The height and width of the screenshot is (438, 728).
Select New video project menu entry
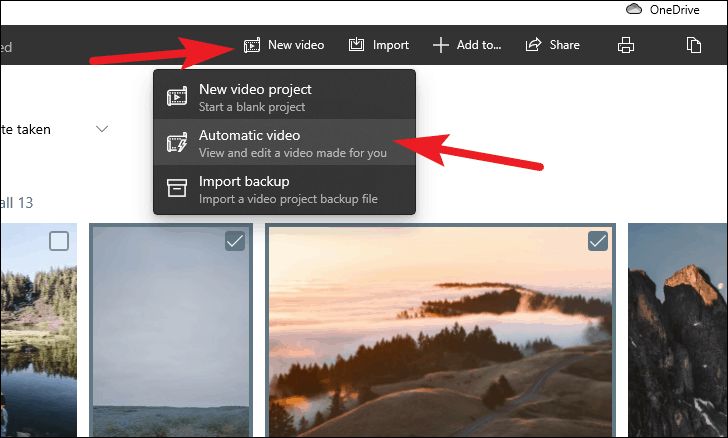click(x=284, y=96)
